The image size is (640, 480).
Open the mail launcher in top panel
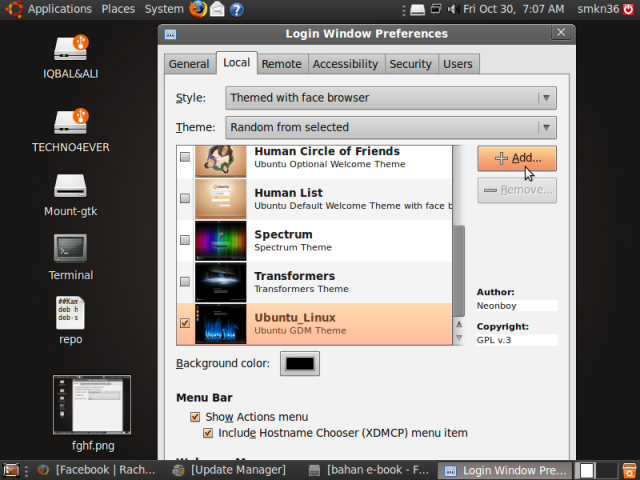(x=217, y=9)
